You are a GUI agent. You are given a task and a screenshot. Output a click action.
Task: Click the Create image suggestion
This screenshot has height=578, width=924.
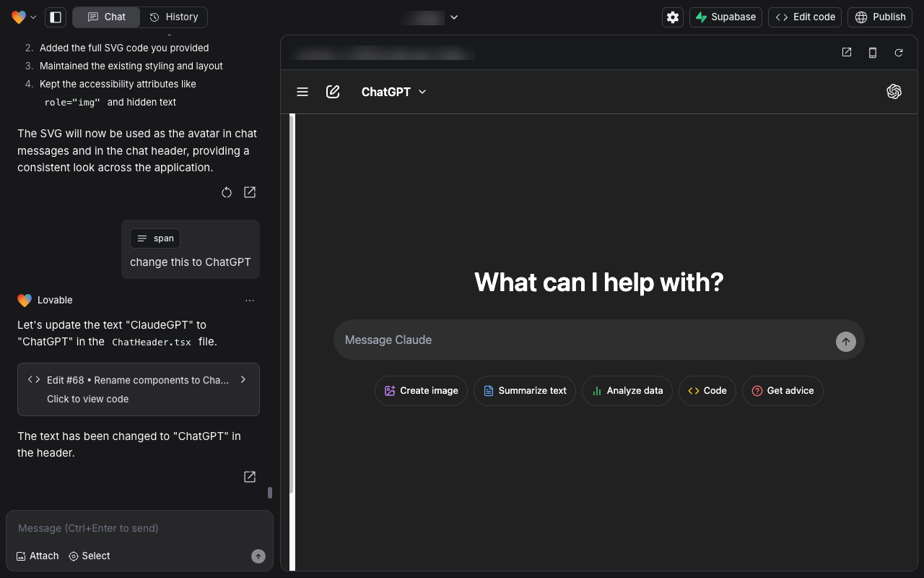pos(421,391)
